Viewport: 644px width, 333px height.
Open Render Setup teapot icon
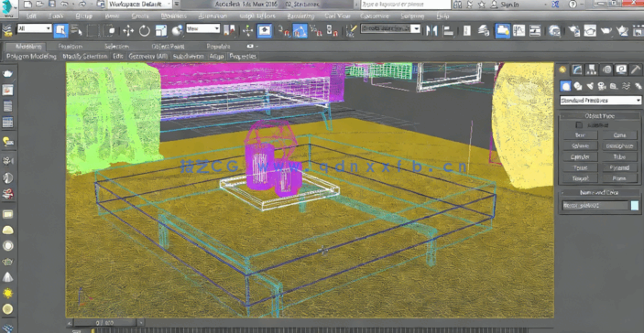point(574,31)
